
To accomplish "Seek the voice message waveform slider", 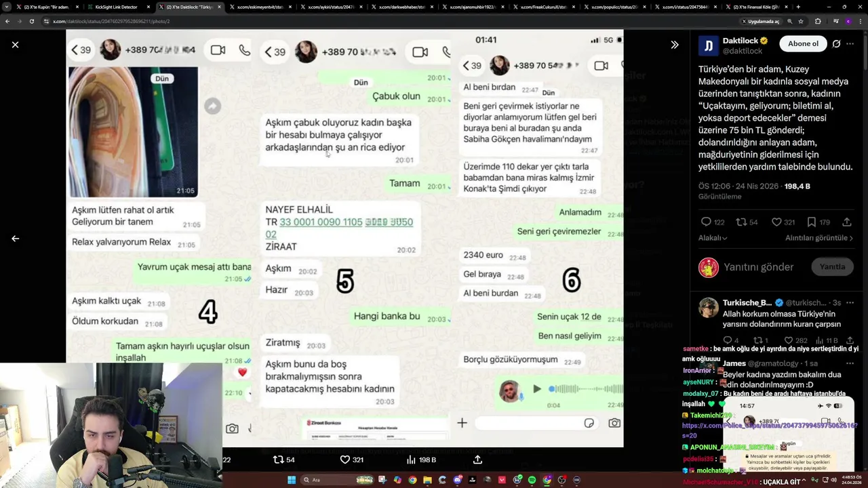I will tap(586, 389).
